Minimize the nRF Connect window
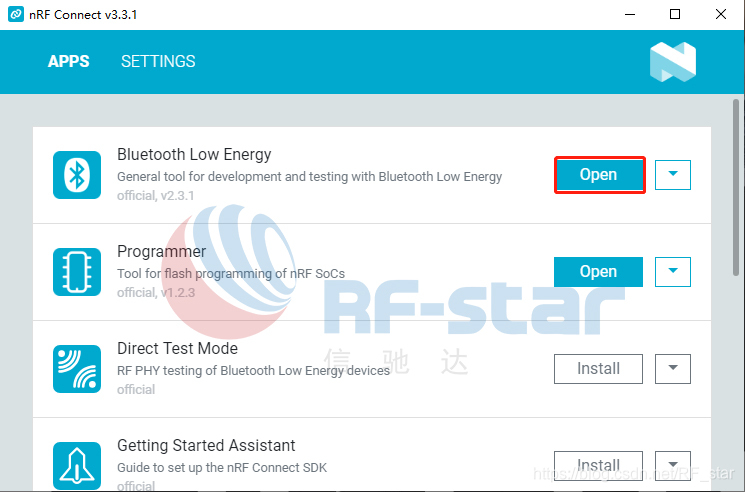The image size is (745, 492). pos(630,14)
